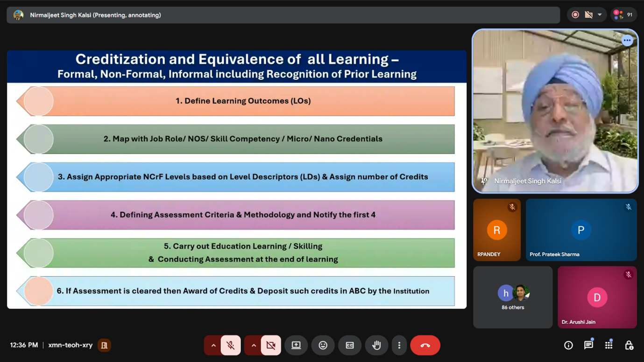The image size is (644, 362).
Task: Expand the top-bar dropdown arrow
Action: [600, 15]
